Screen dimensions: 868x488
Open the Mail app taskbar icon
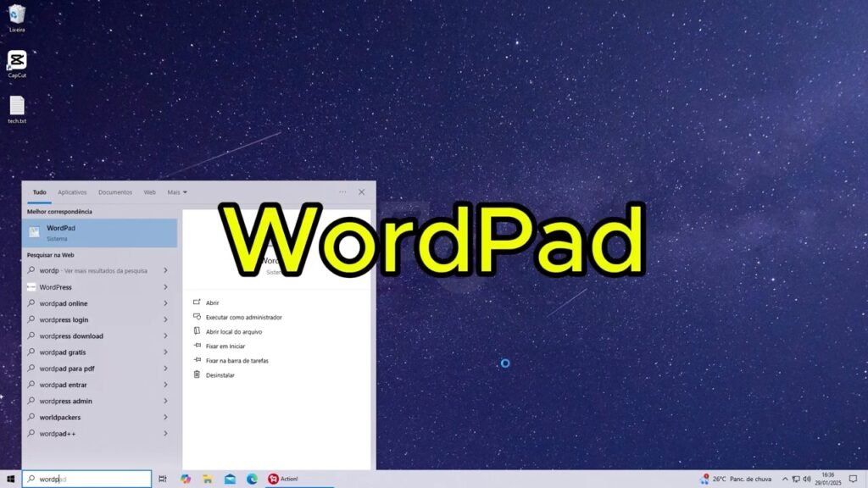point(230,480)
